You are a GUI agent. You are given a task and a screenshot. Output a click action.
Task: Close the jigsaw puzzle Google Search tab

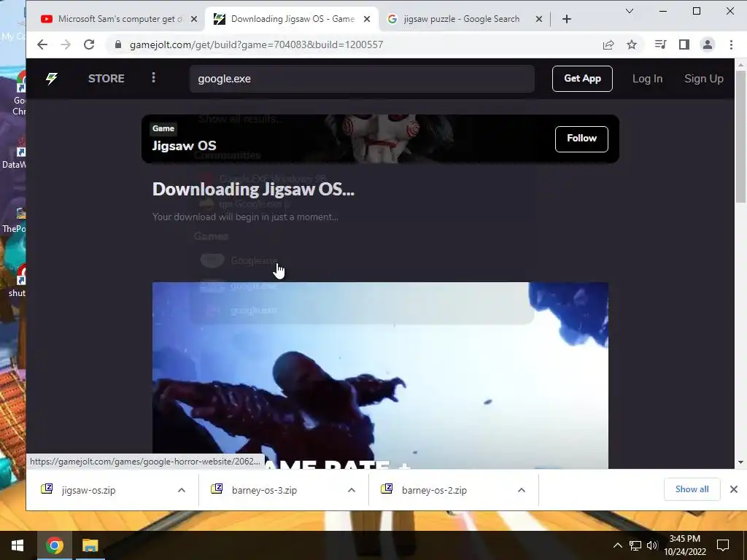(539, 19)
